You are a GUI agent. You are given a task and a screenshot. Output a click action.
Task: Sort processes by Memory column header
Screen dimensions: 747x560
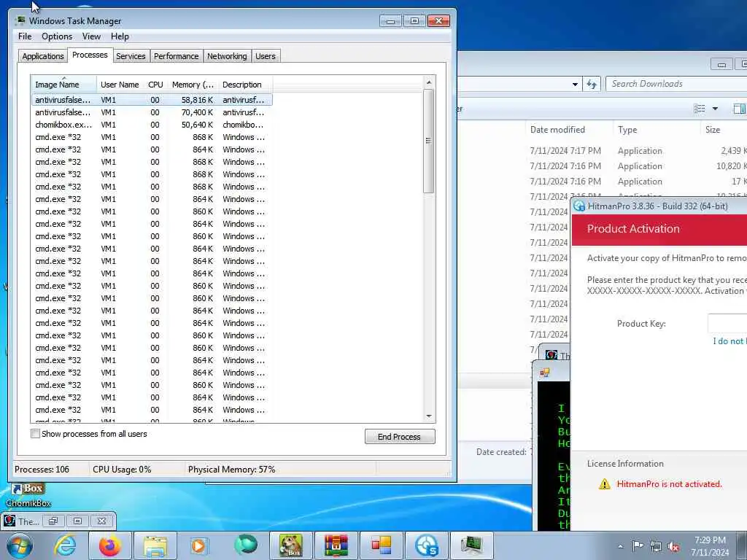click(x=193, y=85)
